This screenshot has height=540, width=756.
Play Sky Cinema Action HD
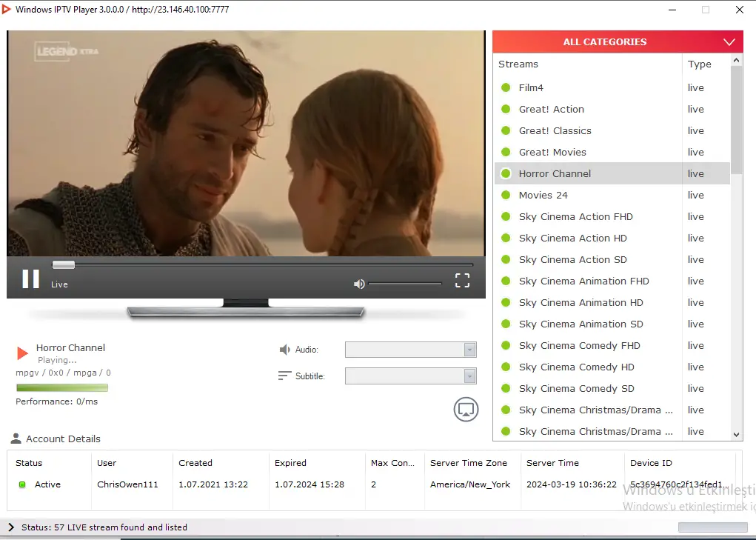point(612,239)
